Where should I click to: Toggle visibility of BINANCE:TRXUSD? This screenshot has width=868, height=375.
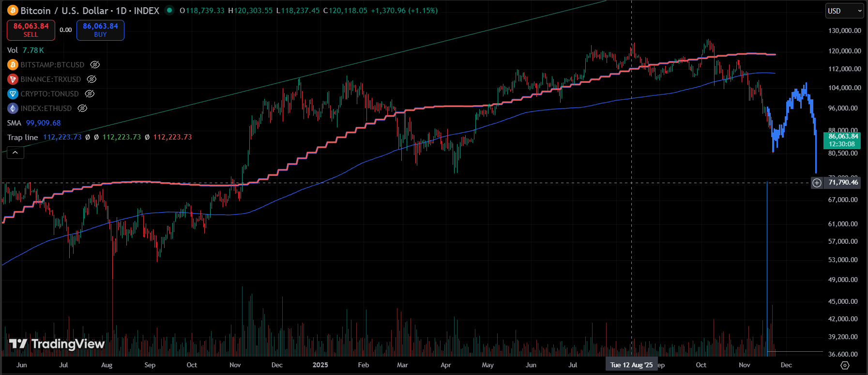coord(91,79)
